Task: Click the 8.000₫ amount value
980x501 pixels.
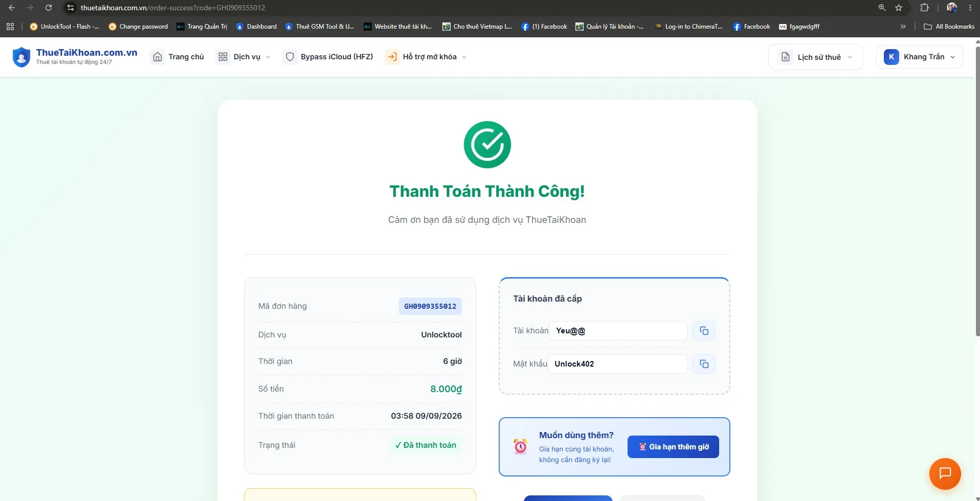Action: 446,389
